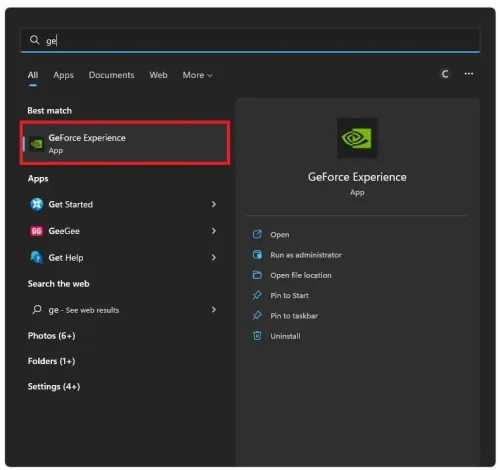Click the Uninstall trash can icon
The height and width of the screenshot is (470, 500).
(x=257, y=336)
